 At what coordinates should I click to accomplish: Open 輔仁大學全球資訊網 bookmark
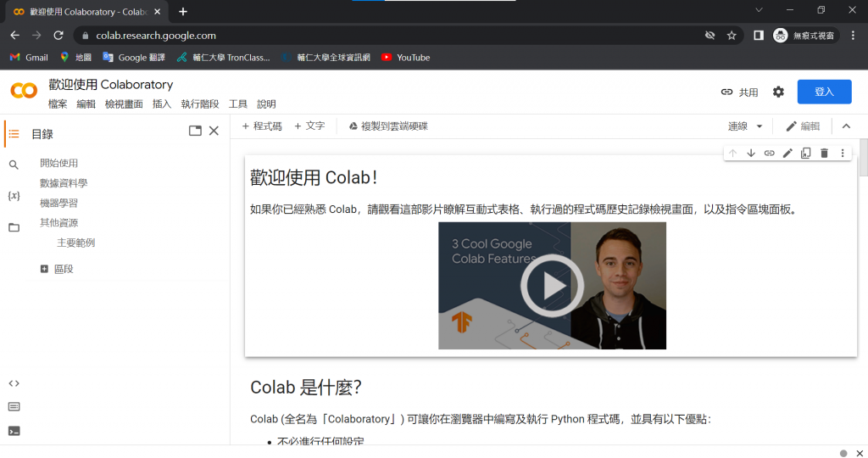click(x=325, y=57)
